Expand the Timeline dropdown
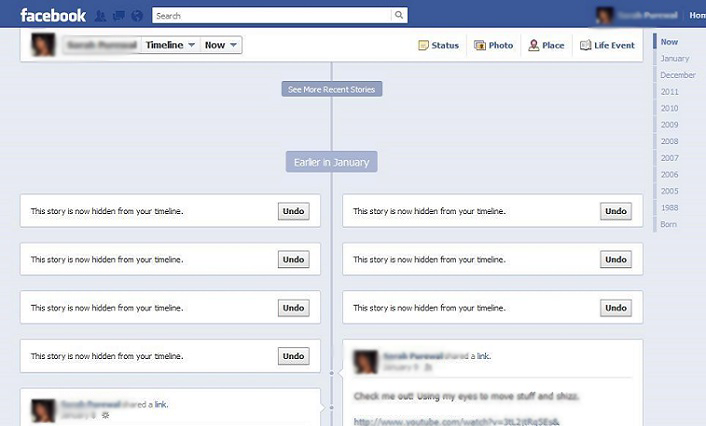706x426 pixels. (x=170, y=45)
